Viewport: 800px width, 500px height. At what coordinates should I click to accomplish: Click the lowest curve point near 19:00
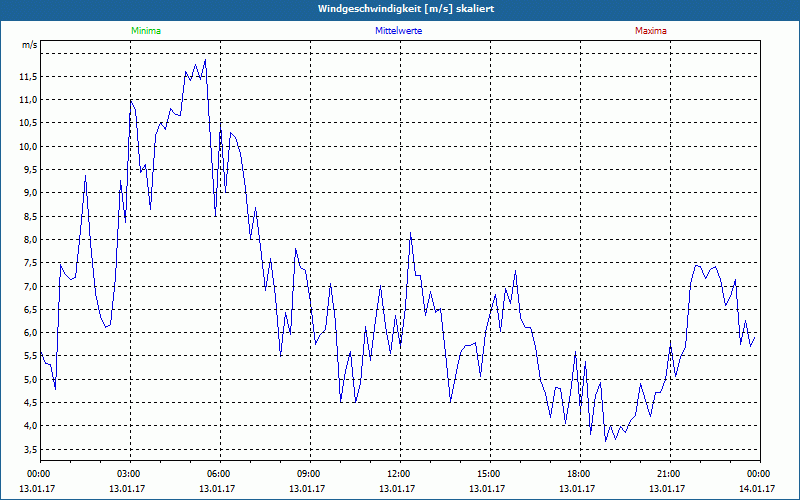click(605, 440)
